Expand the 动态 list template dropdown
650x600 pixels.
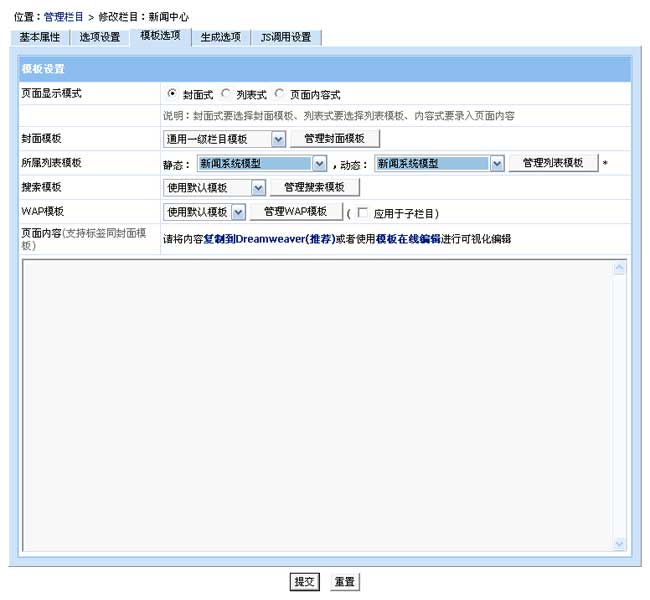[439, 163]
